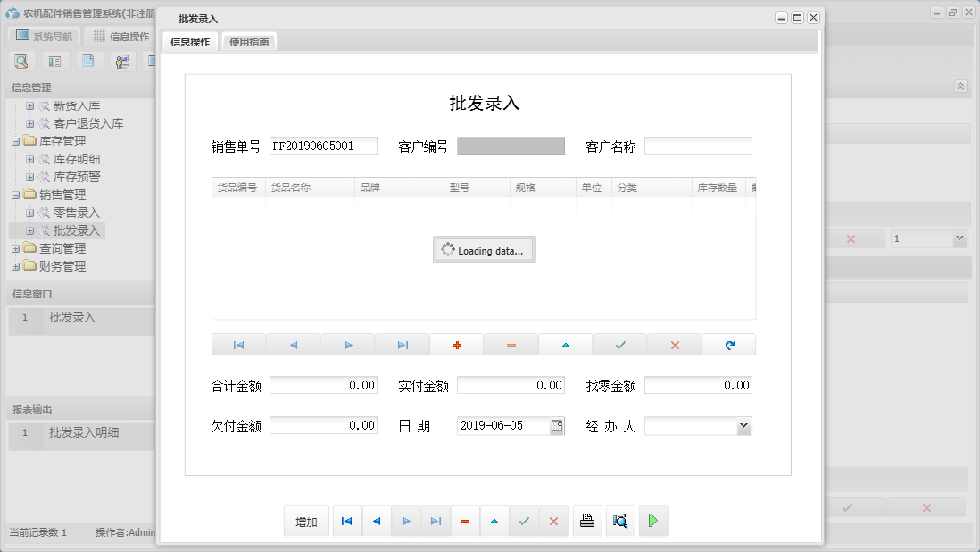Open the 经办人 dropdown list

pos(743,425)
